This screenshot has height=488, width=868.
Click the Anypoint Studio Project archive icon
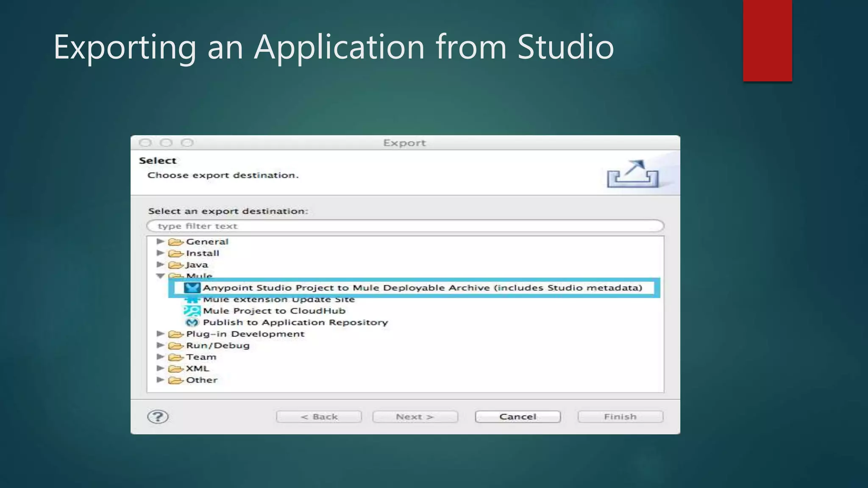coord(192,288)
